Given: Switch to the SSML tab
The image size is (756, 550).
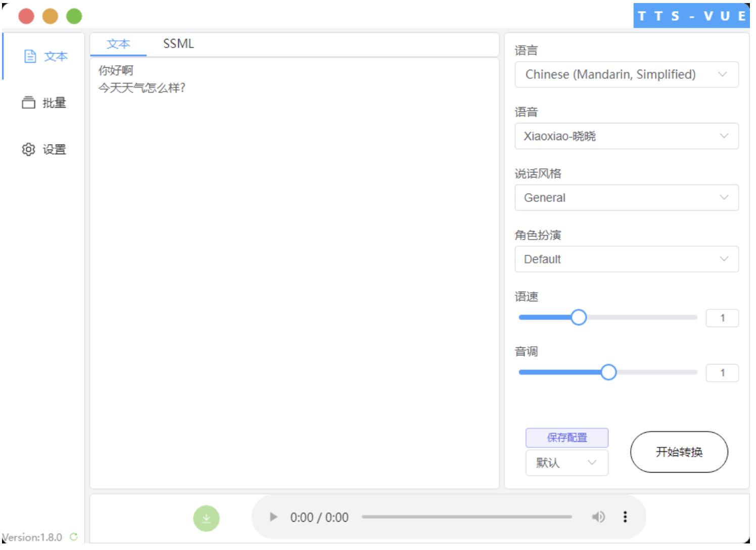Looking at the screenshot, I should point(178,44).
